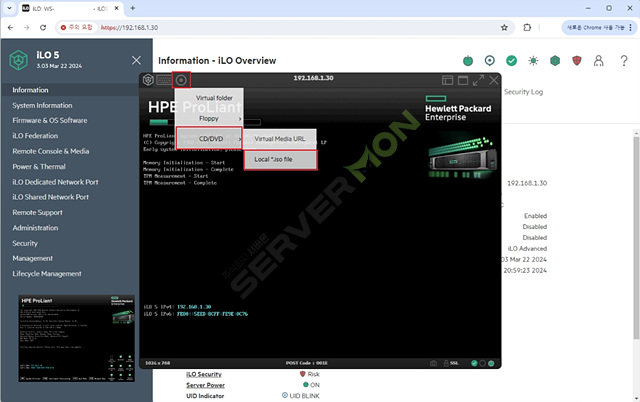Click the green checkmark system health icon
The height and width of the screenshot is (402, 640).
point(511,61)
